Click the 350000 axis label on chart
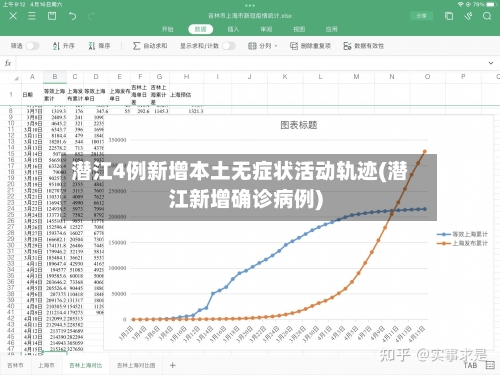The width and height of the screenshot is (500, 375). pyautogui.click(x=117, y=140)
